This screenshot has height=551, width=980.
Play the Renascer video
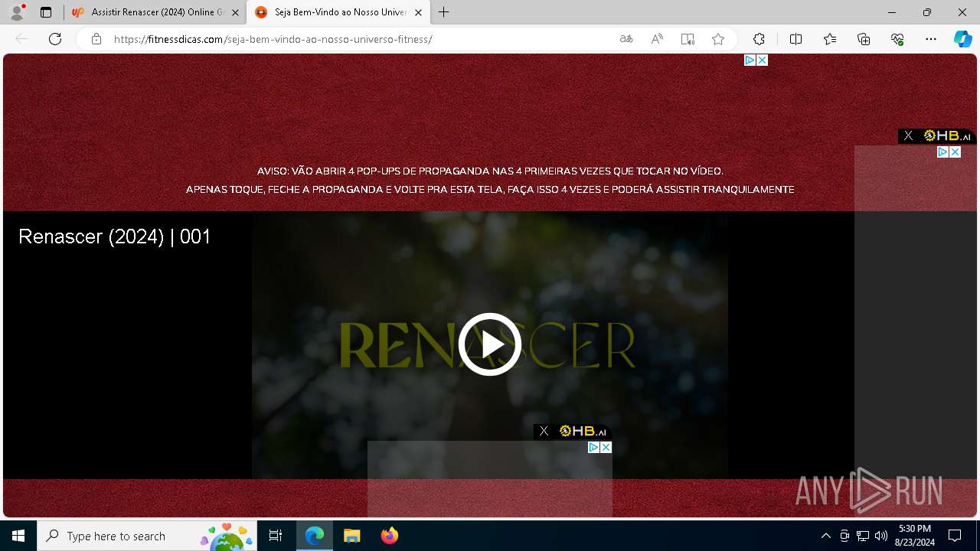tap(490, 344)
